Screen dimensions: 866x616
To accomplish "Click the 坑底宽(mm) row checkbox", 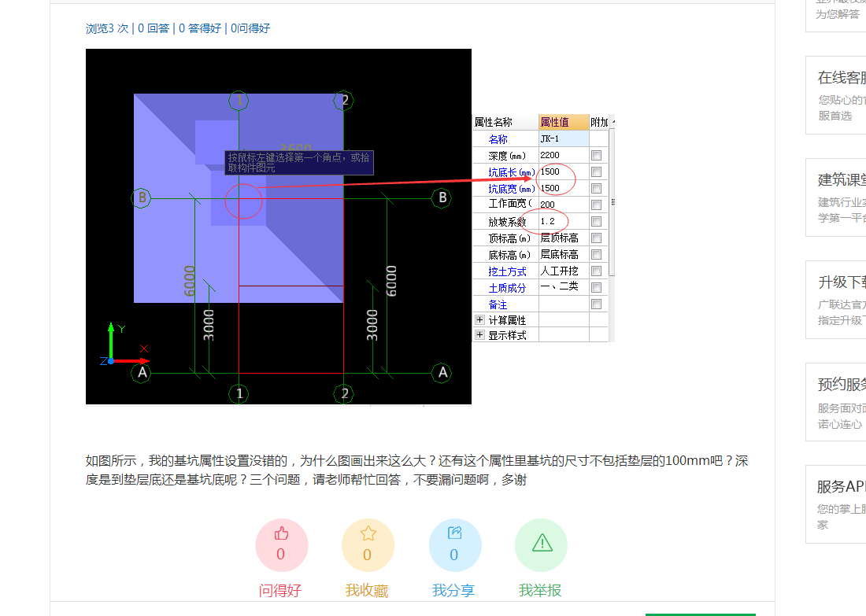I will [597, 189].
